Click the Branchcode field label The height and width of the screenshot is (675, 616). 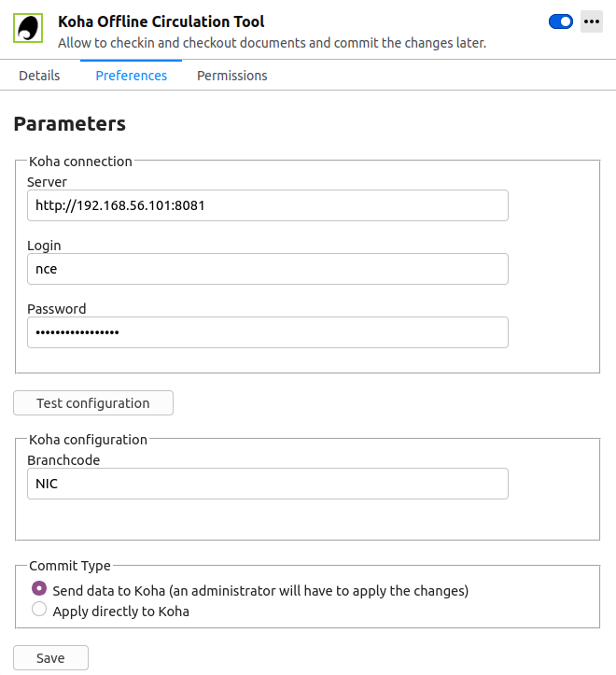[x=63, y=460]
